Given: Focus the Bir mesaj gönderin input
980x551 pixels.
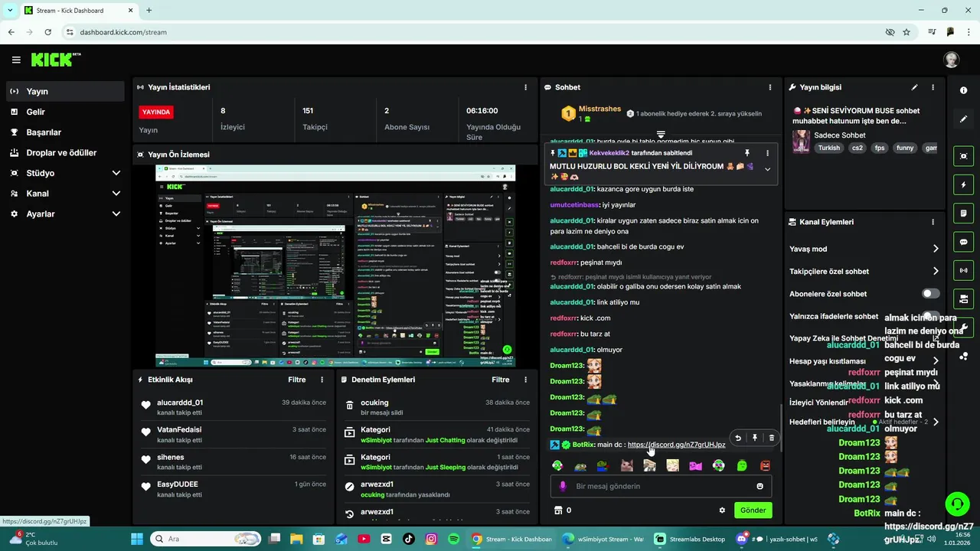Looking at the screenshot, I should pos(662,486).
